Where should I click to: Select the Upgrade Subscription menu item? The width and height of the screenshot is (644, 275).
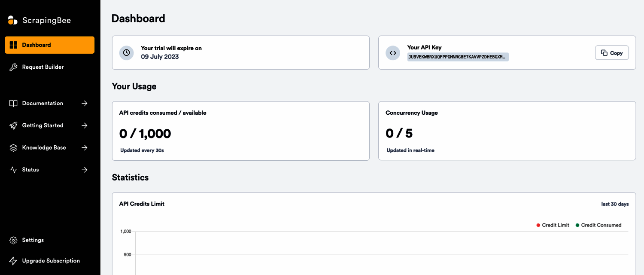51,261
